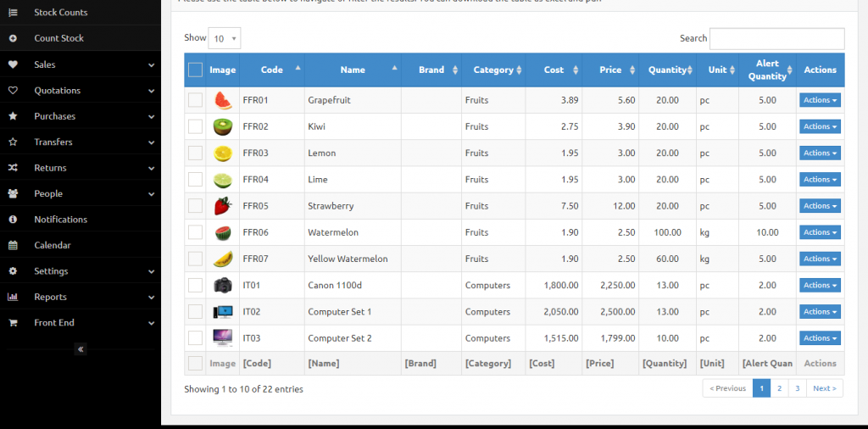Sort by Name column arrow
868x429 pixels.
click(x=395, y=68)
